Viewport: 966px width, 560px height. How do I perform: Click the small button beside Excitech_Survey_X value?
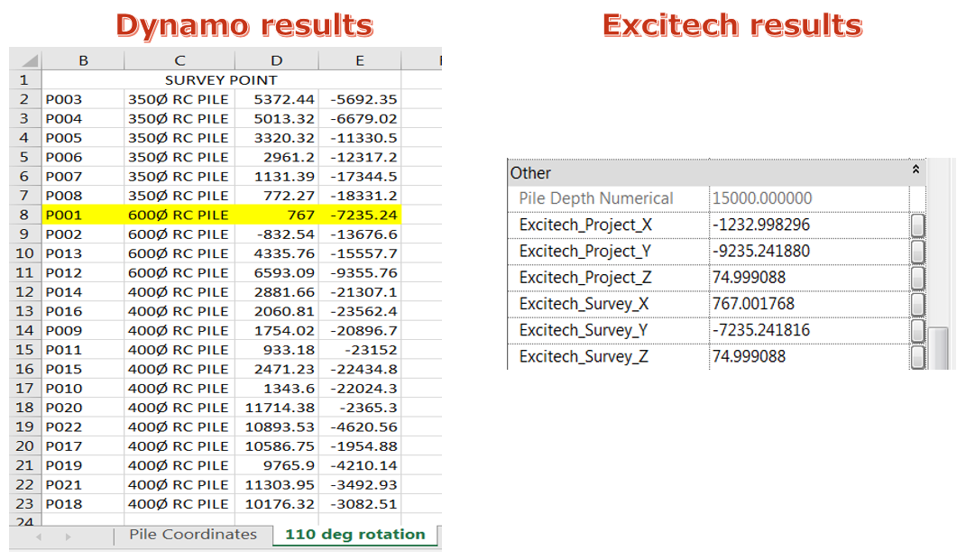917,305
